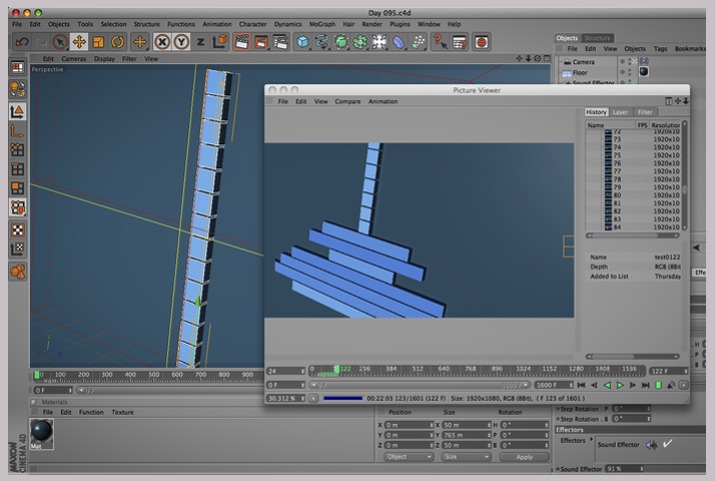Screen dimensions: 715x481
Task: Open the Size mode dropdown
Action: (466, 457)
